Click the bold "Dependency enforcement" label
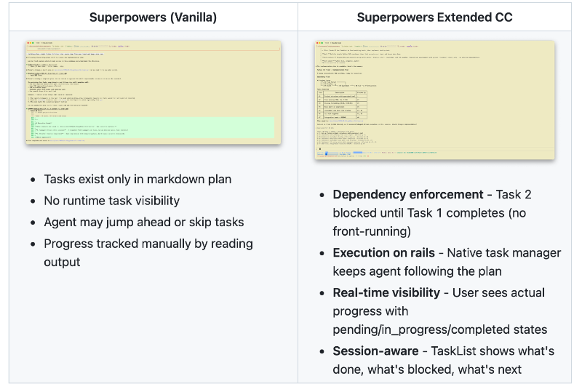The height and width of the screenshot is (392, 582). tap(407, 194)
